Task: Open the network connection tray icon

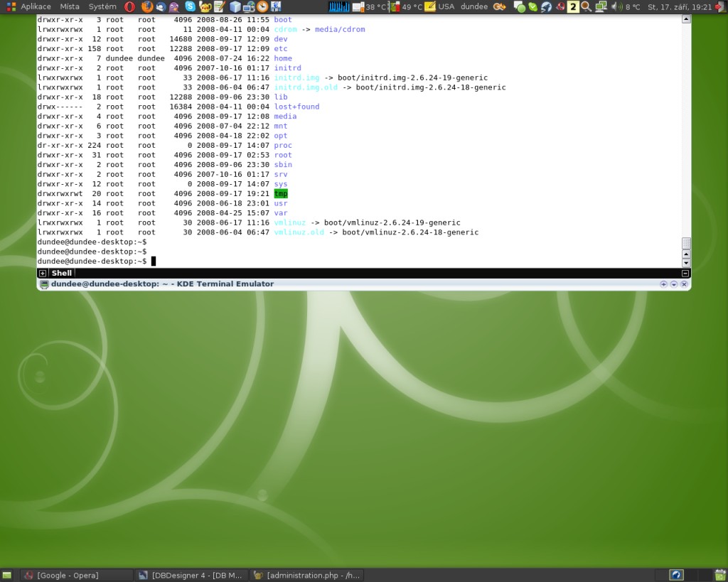Action: [601, 6]
